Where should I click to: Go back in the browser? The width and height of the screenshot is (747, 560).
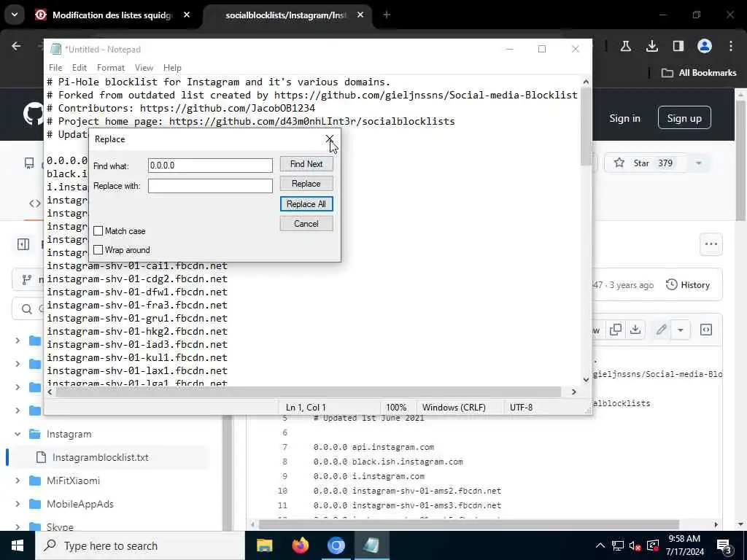coord(16,46)
